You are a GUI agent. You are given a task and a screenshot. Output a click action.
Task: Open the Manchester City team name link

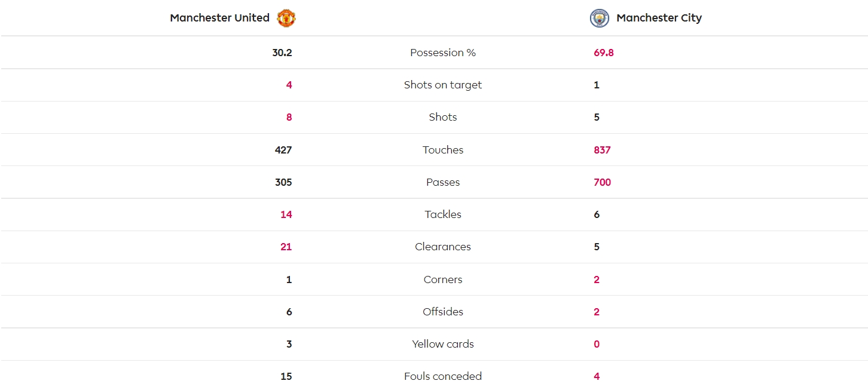659,18
